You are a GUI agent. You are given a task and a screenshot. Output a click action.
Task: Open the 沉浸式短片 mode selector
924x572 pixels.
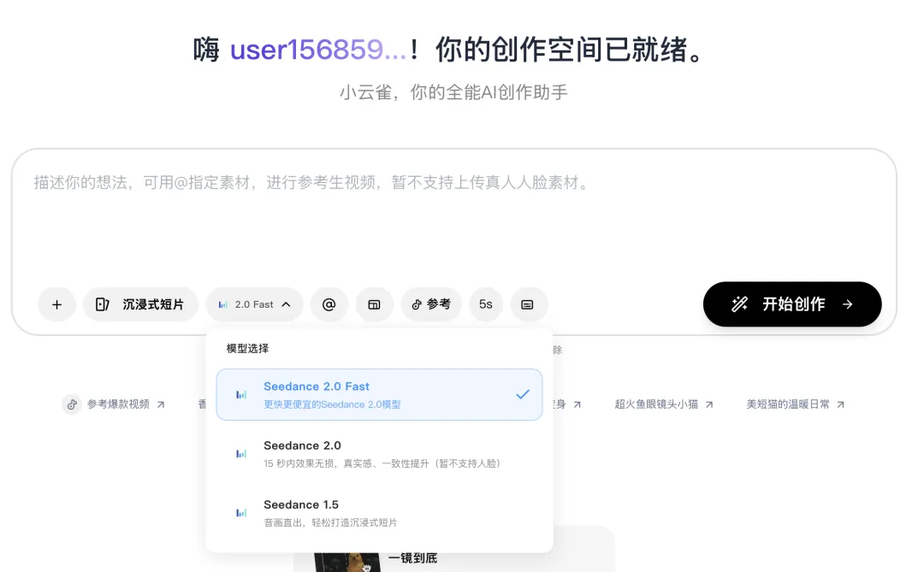[140, 304]
